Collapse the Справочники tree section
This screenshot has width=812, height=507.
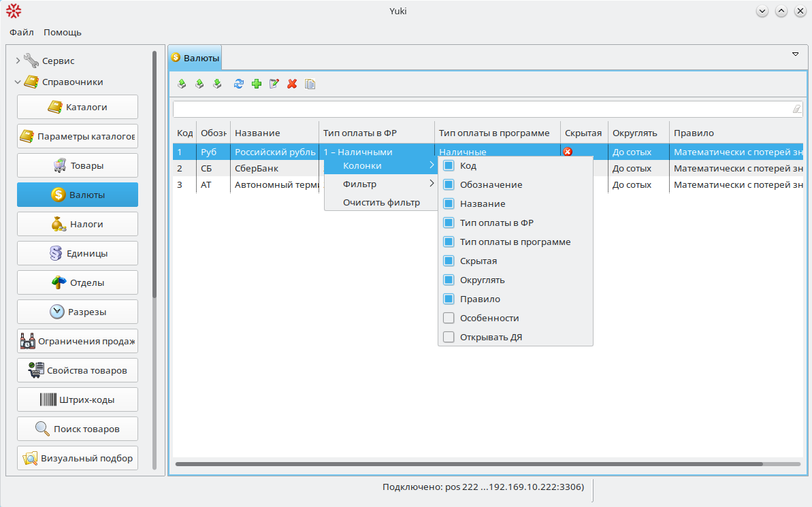(18, 82)
